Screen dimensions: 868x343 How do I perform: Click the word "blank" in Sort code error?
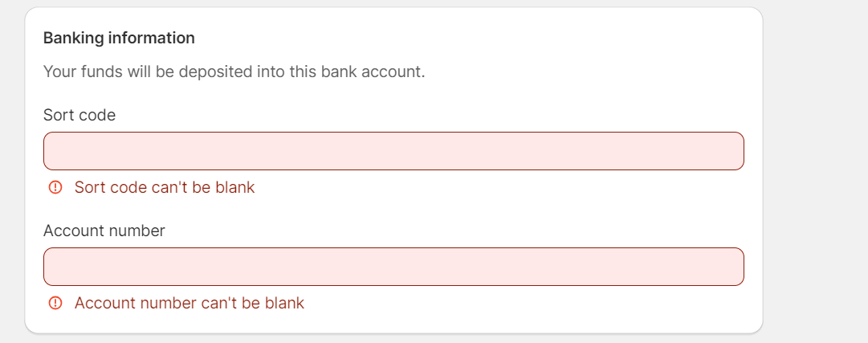tap(234, 188)
